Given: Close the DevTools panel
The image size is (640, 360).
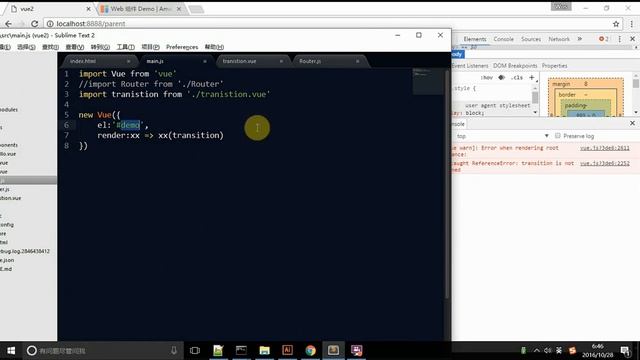Looking at the screenshot, I should (x=633, y=39).
